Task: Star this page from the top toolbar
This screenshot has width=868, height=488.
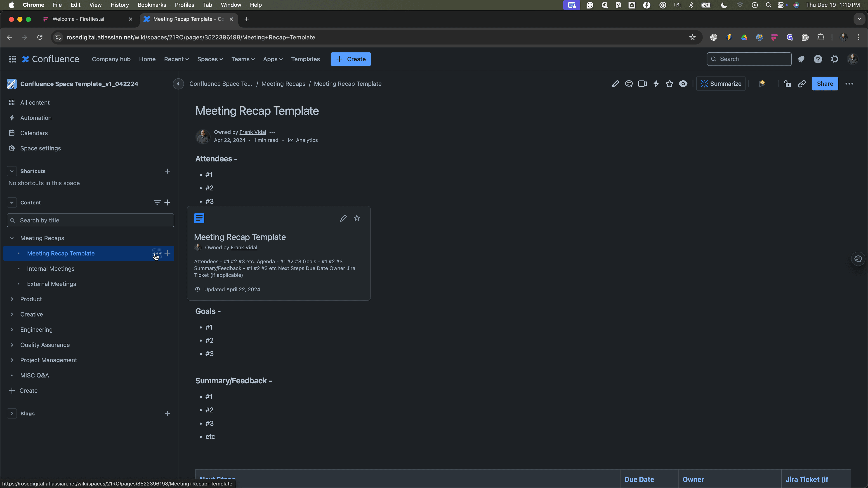Action: pyautogui.click(x=670, y=84)
